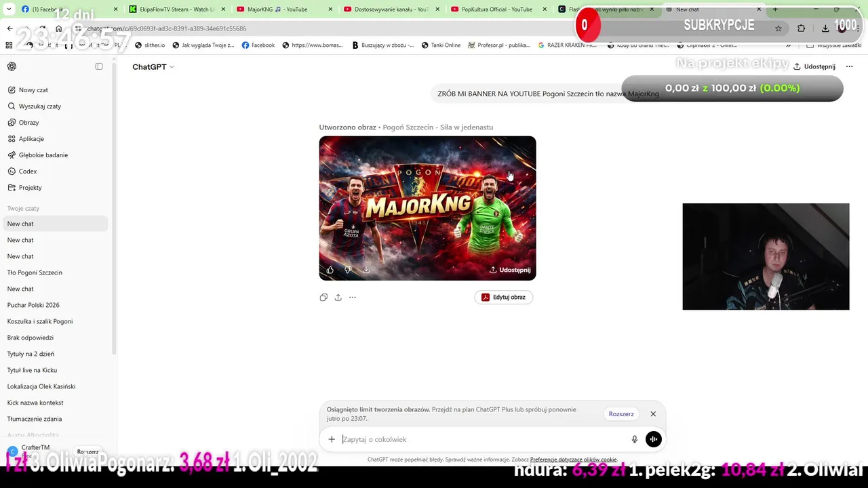Screen dimensions: 868x488
Task: Open chat Brak odpowiedzi
Action: [56, 338]
